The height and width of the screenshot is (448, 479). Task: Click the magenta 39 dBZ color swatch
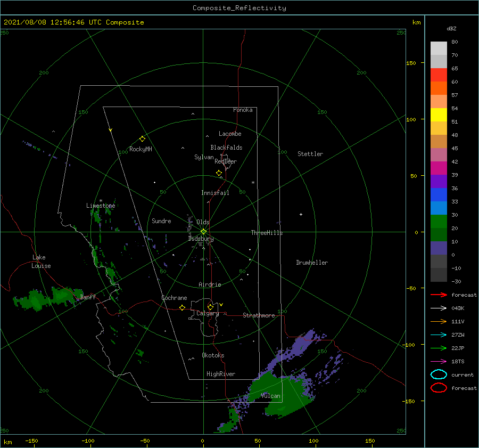coord(439,168)
